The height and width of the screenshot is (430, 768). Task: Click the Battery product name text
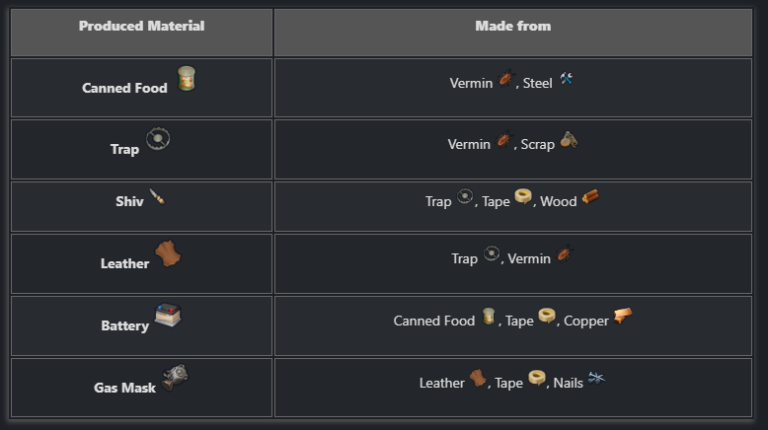click(125, 326)
